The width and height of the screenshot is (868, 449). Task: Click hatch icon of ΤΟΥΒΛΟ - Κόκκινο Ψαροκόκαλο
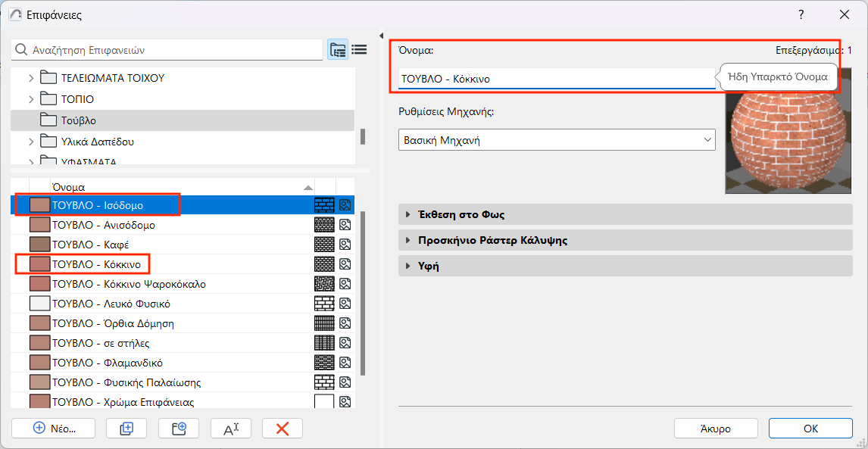pos(324,284)
